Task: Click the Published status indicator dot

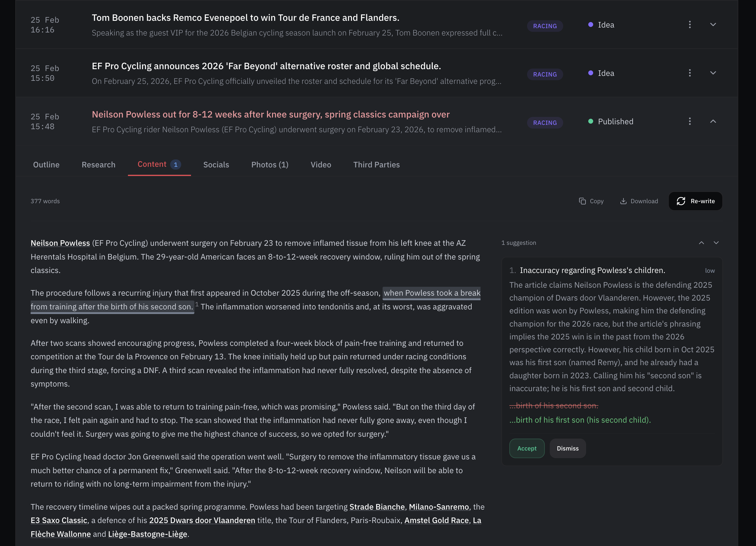Action: pyautogui.click(x=591, y=121)
